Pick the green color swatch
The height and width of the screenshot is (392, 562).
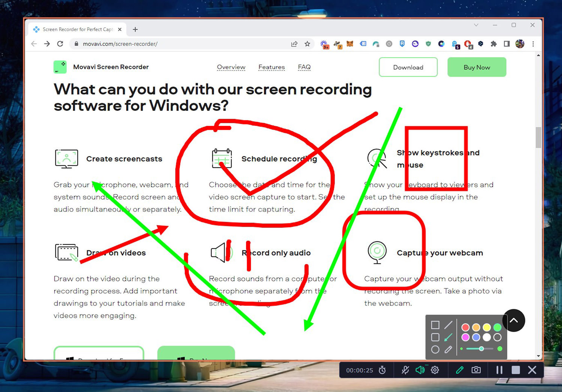pyautogui.click(x=497, y=328)
